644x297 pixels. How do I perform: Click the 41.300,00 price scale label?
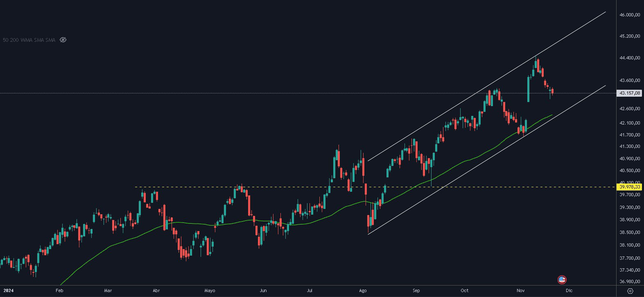(630, 147)
